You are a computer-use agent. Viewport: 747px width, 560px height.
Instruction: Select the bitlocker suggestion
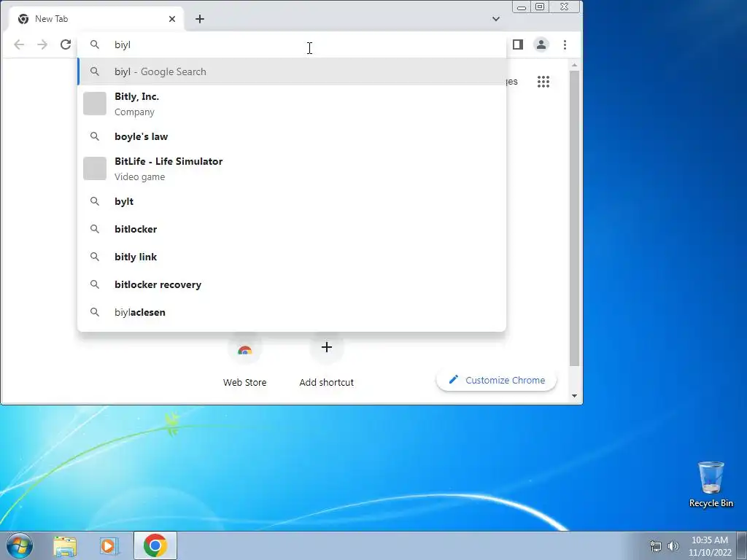(x=292, y=229)
